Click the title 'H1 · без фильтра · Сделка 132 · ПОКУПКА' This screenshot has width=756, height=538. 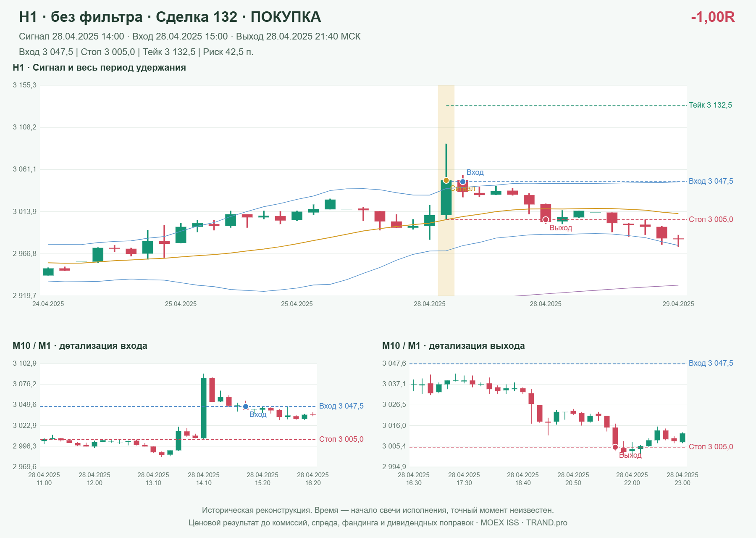coord(170,17)
